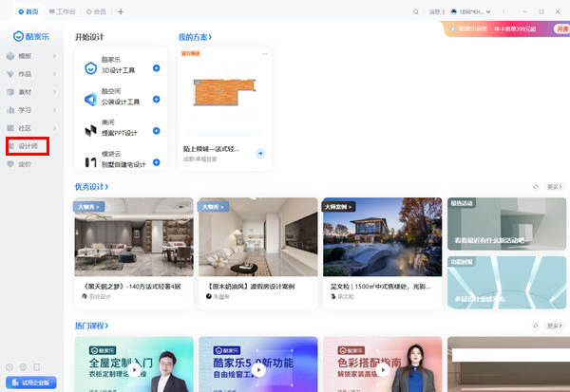
Task: Expand the 作品 submenu chevron
Action: coord(54,74)
